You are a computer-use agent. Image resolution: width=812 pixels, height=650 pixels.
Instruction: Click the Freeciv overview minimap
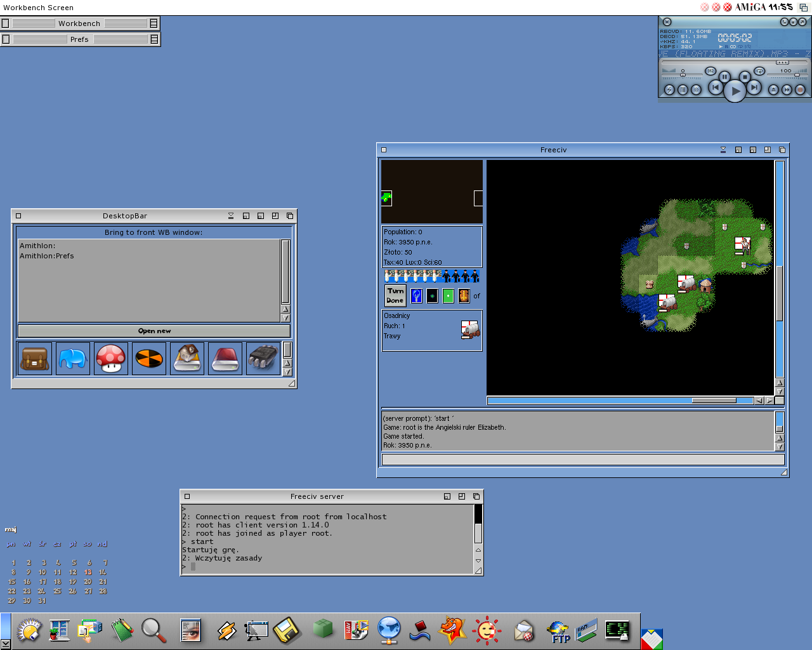(432, 191)
